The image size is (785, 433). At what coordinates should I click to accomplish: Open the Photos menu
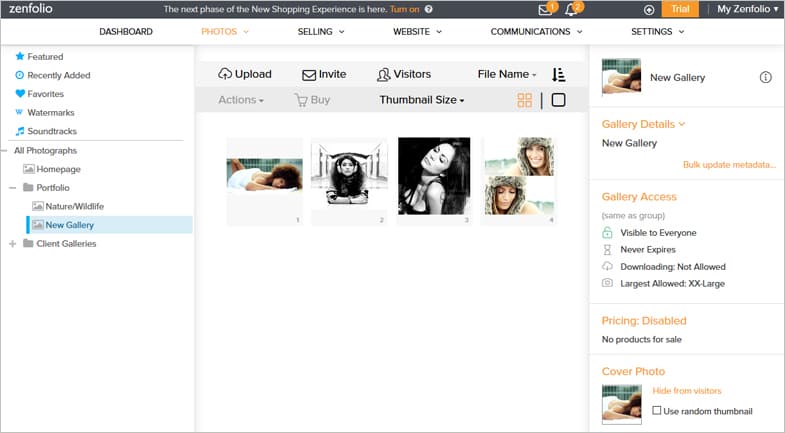225,32
